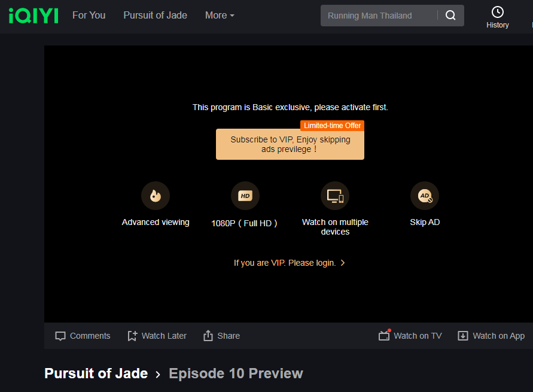Click the Watch on App label text
Viewport: 533px width, 392px height.
click(499, 336)
